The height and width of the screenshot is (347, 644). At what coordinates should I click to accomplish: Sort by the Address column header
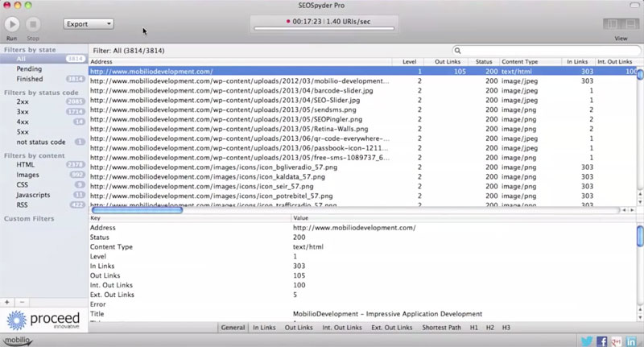(240, 62)
